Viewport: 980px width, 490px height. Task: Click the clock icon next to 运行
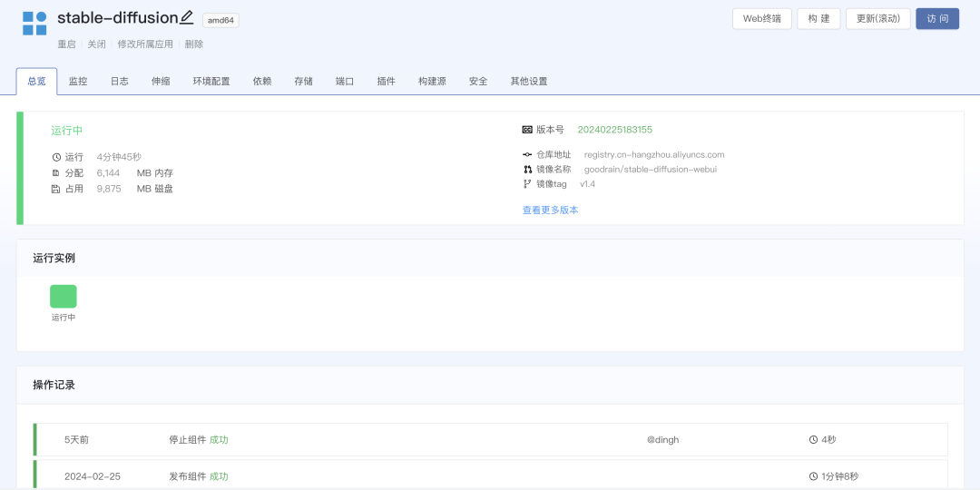[56, 157]
